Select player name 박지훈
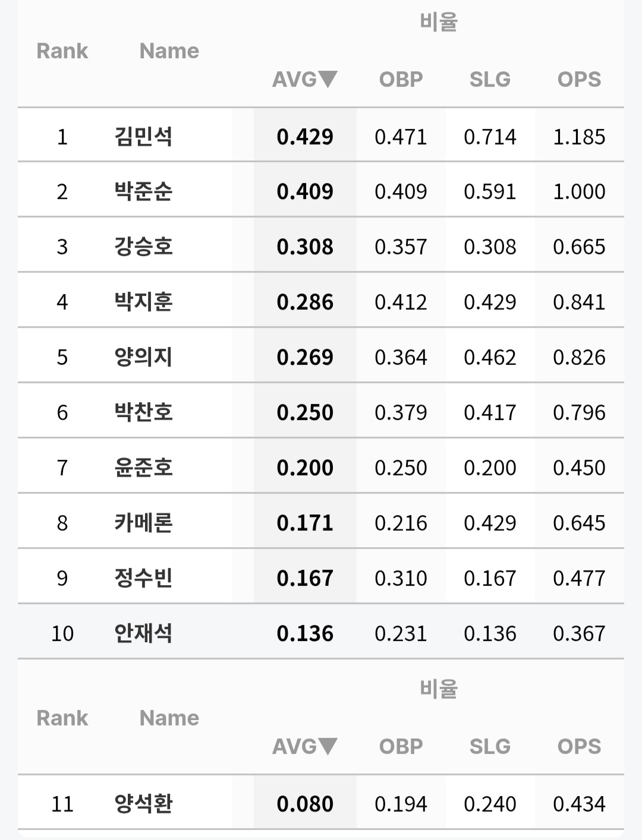 pyautogui.click(x=143, y=302)
